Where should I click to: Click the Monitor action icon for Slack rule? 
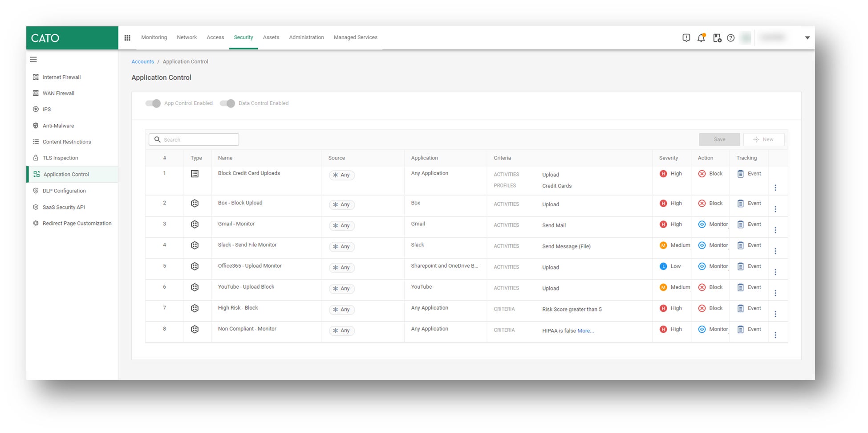click(702, 245)
